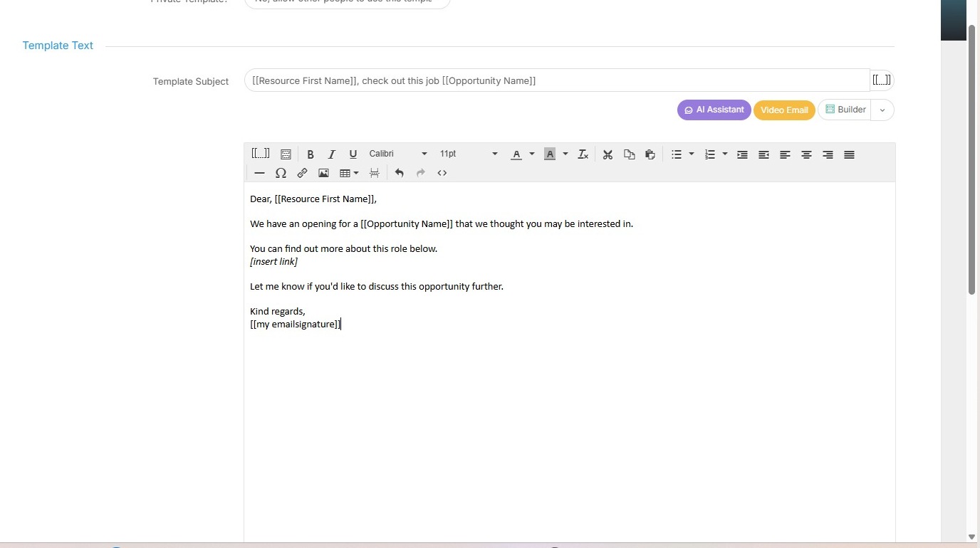Expand bullet list style options

click(692, 154)
